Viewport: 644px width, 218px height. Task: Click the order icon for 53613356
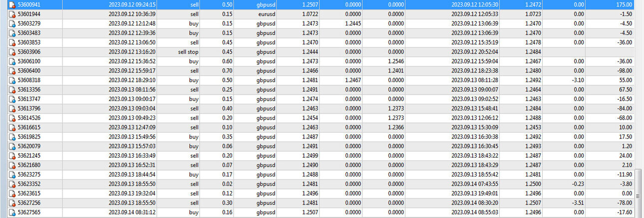coord(12,89)
